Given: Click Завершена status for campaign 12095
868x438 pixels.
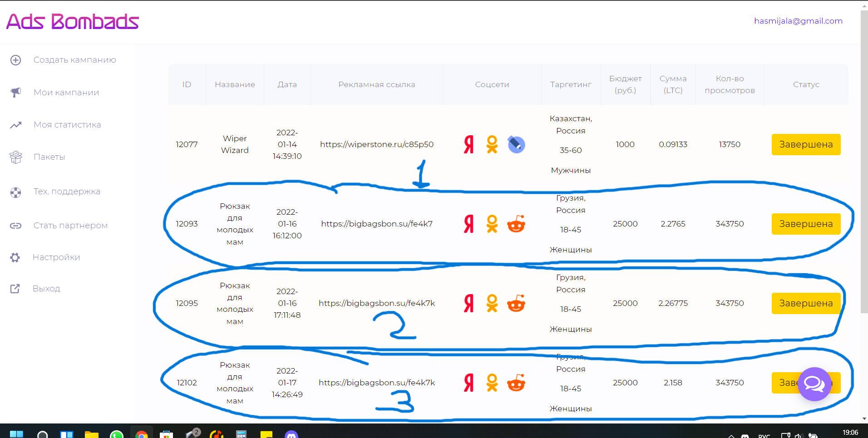Looking at the screenshot, I should [806, 303].
